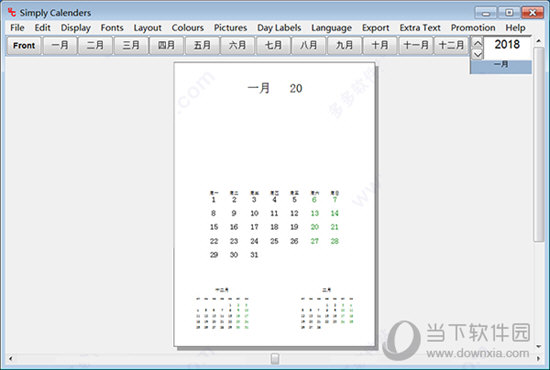This screenshot has height=370, width=550.
Task: Switch to the 十二月 month button
Action: [x=451, y=46]
